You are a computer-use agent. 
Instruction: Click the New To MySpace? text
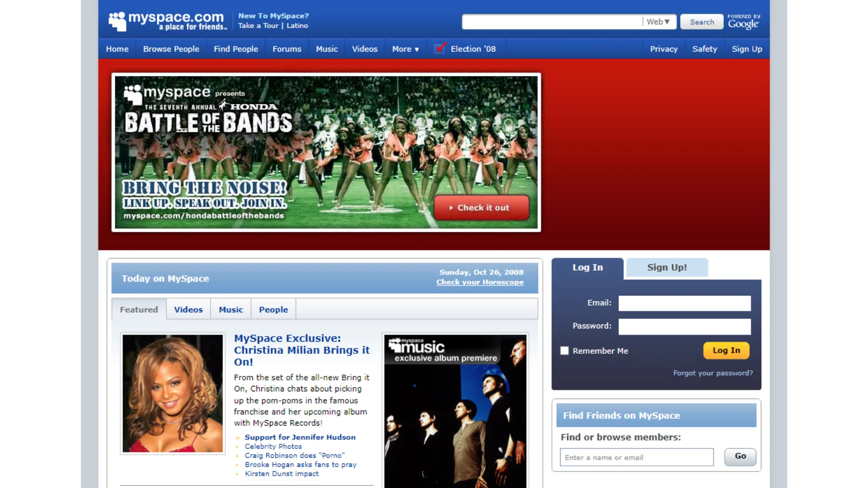[x=273, y=16]
